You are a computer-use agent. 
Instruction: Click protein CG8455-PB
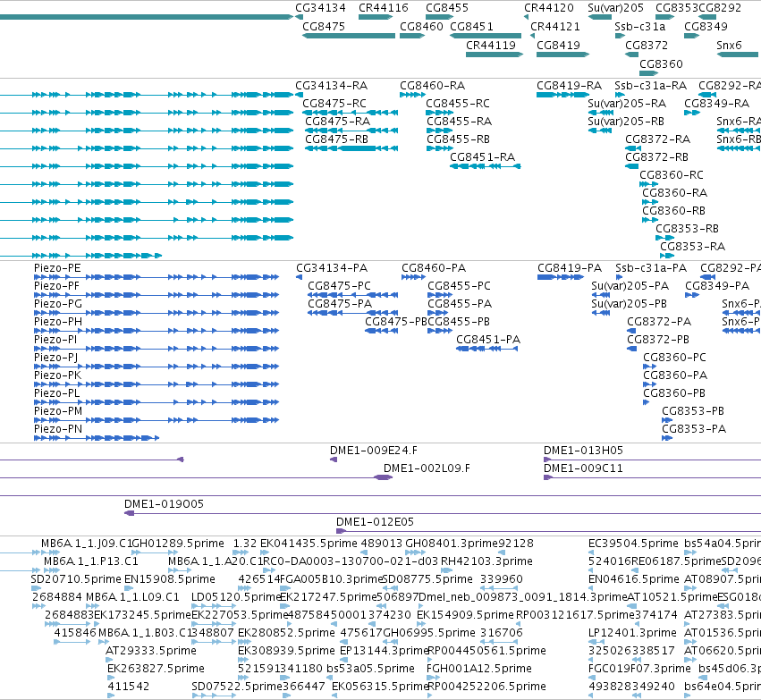(459, 322)
